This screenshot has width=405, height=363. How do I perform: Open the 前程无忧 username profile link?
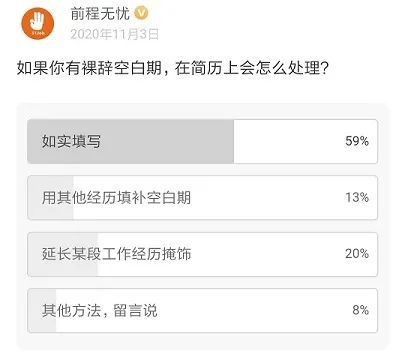coord(100,14)
